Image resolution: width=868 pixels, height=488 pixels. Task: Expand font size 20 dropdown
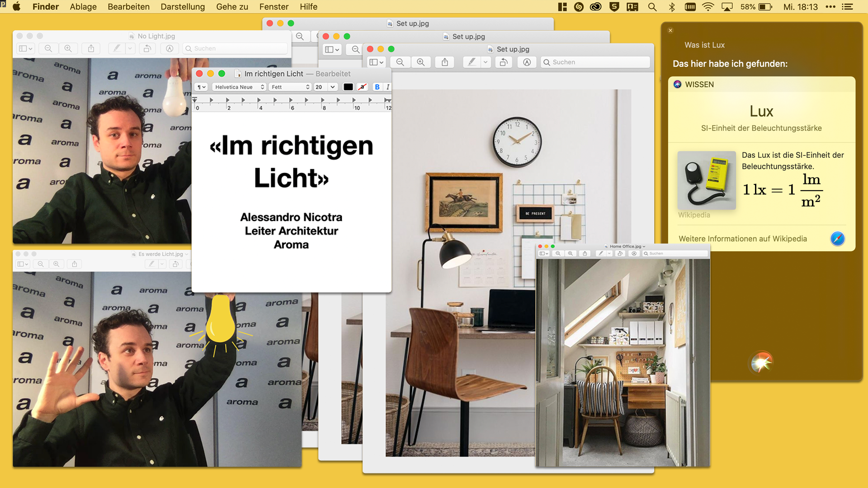[333, 87]
